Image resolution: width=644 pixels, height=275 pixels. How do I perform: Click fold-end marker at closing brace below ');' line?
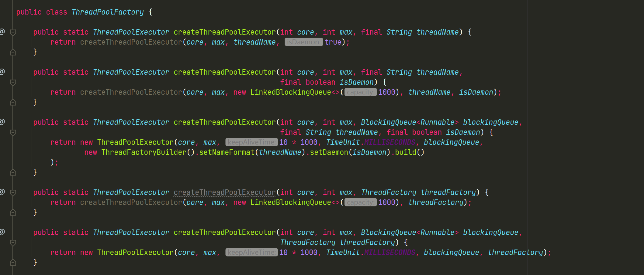(13, 172)
